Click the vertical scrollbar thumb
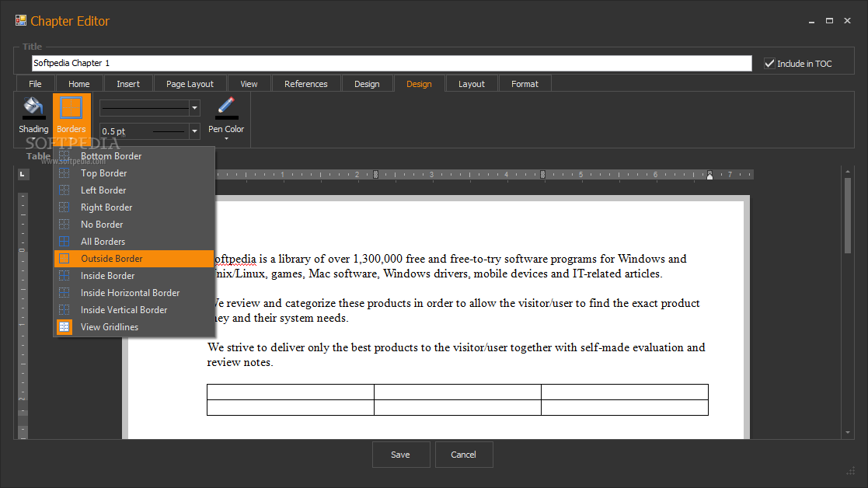 tap(848, 215)
